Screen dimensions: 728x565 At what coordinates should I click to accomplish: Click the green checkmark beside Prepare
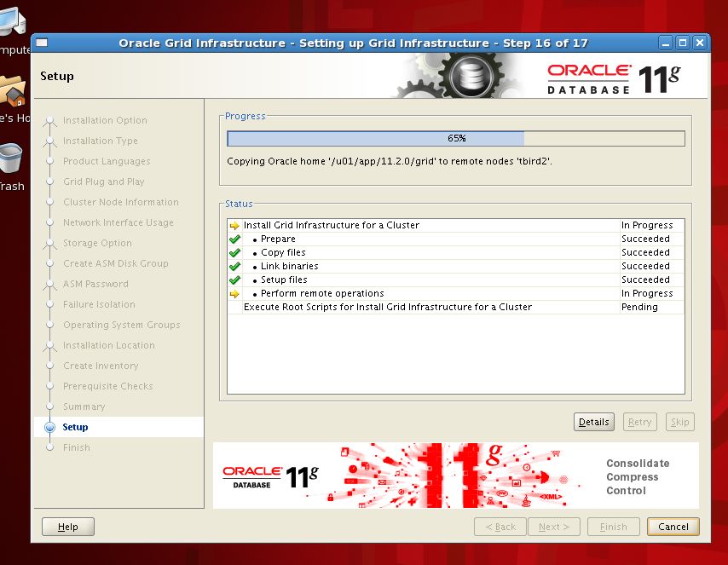[234, 239]
